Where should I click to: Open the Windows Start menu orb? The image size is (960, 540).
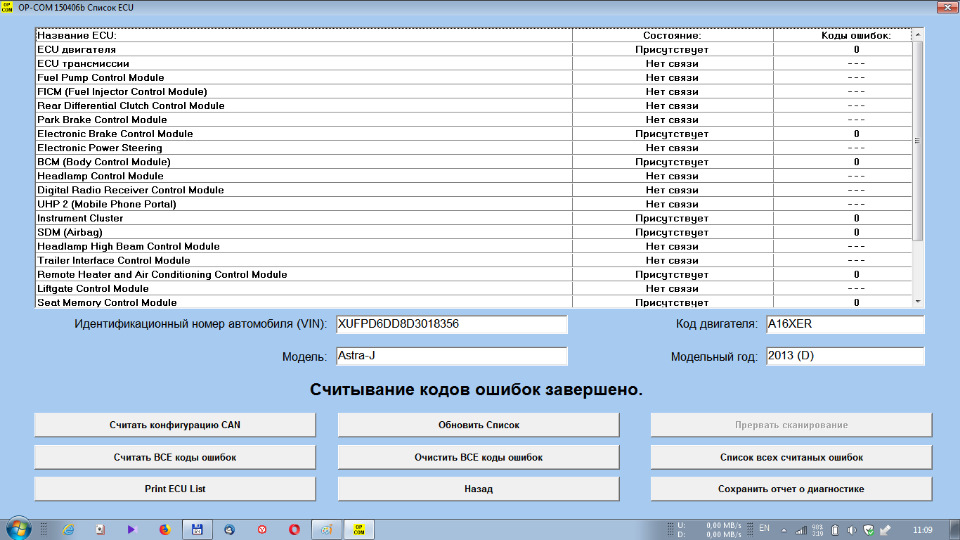coord(18,528)
